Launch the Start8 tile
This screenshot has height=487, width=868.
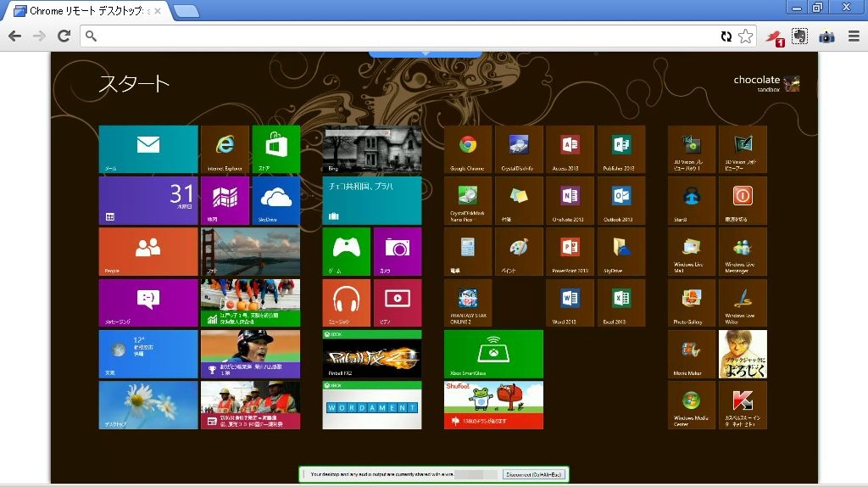692,200
